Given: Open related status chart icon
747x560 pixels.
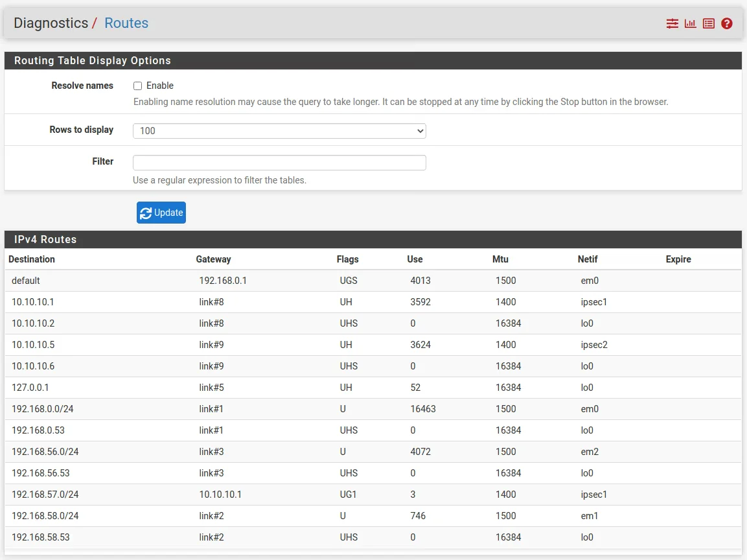Looking at the screenshot, I should pyautogui.click(x=691, y=23).
